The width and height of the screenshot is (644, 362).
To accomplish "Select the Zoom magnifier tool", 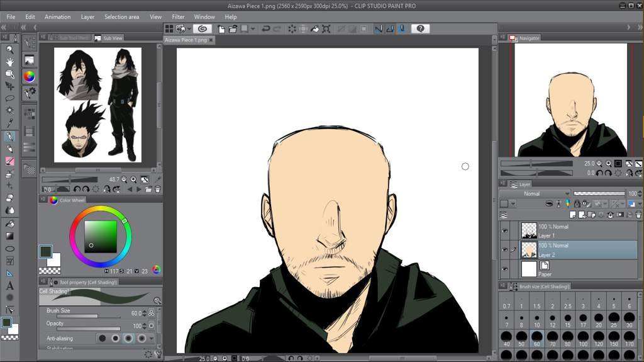I will pyautogui.click(x=10, y=50).
